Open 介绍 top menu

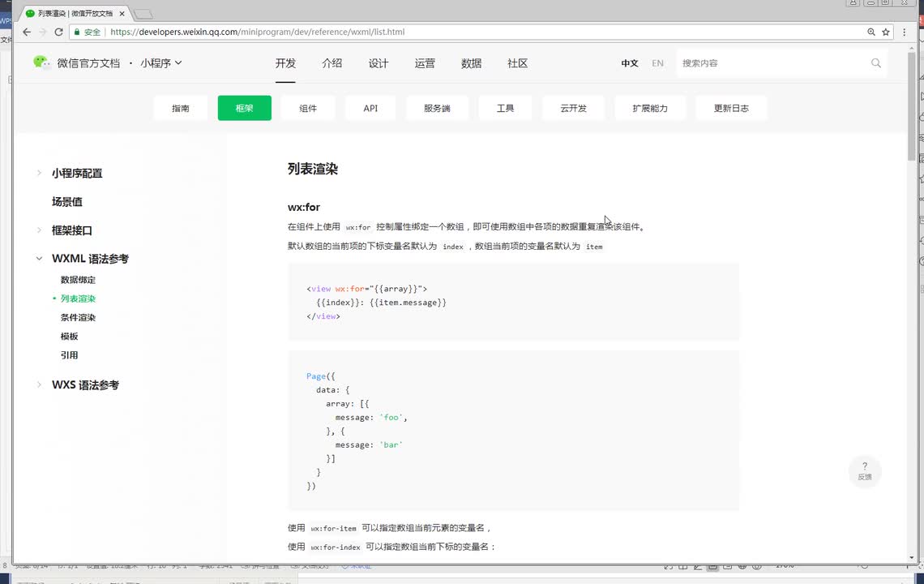pyautogui.click(x=332, y=63)
